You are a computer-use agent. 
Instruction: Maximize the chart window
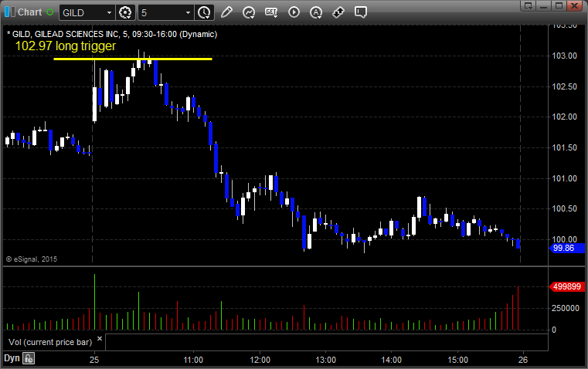point(559,5)
